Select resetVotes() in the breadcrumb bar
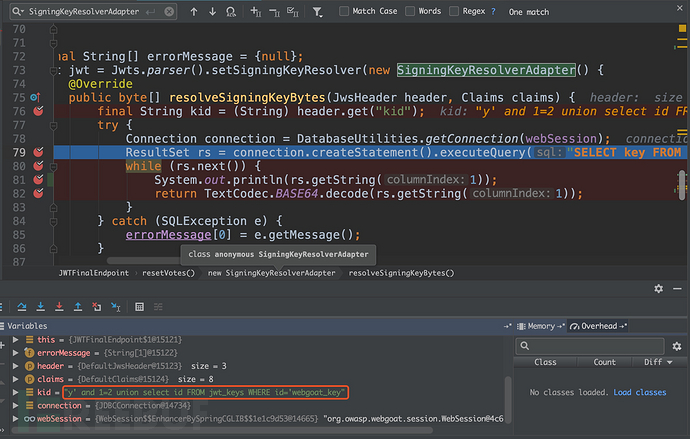The width and height of the screenshot is (690, 439). pos(167,272)
